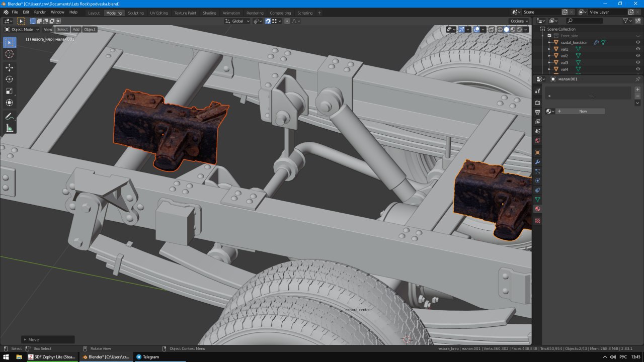Expand razdat_korobka tree item

(549, 43)
